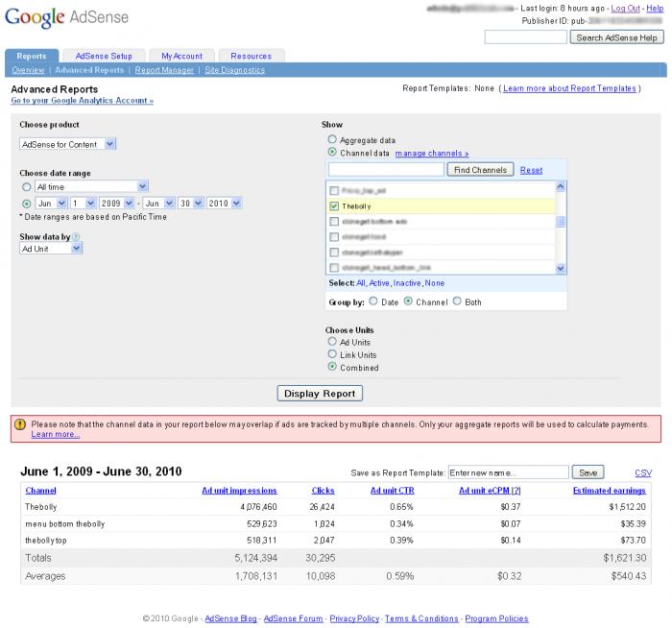Click the Google AdSense logo

tap(67, 17)
